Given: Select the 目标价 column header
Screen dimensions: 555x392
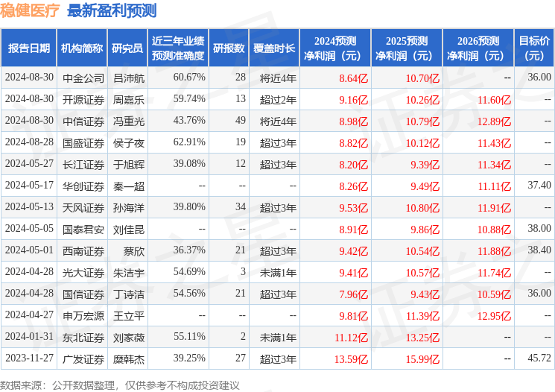Looking at the screenshot, I should coord(533,48).
